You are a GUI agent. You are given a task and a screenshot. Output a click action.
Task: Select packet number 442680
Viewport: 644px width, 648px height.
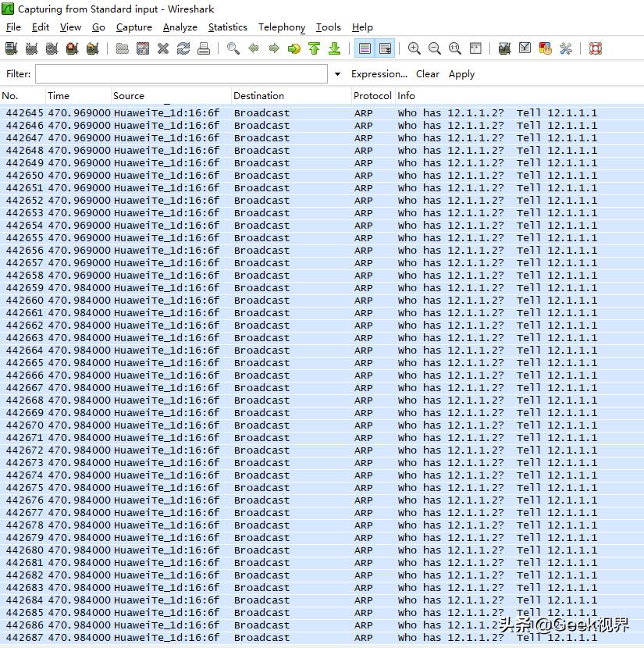click(x=322, y=550)
